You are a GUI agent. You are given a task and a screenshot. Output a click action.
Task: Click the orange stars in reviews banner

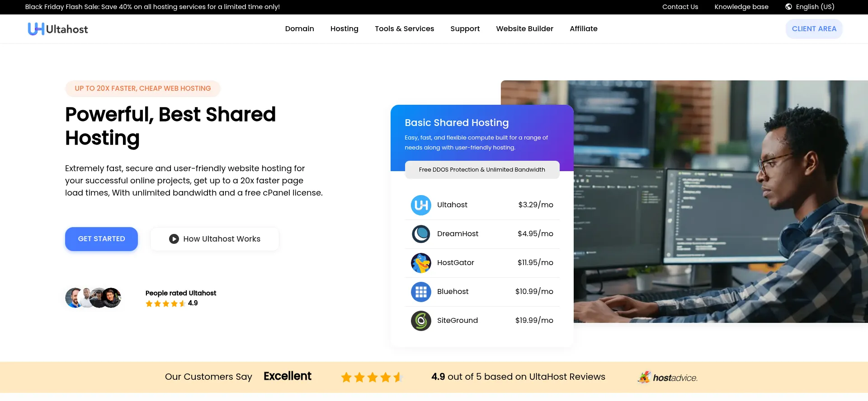click(x=372, y=377)
